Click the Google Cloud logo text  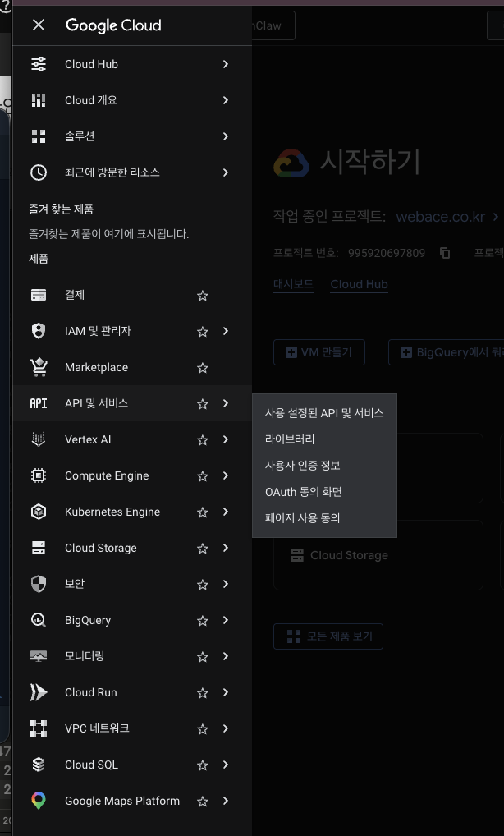(113, 25)
